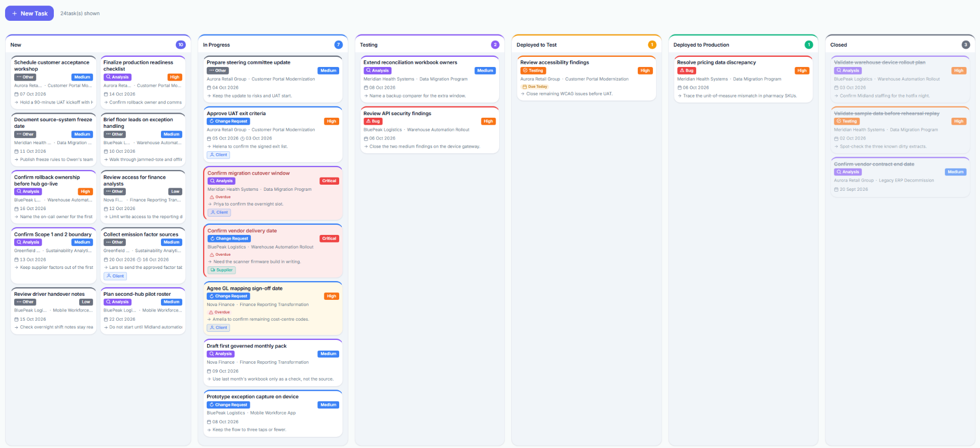Open the Prepare steering committee update card

(x=273, y=79)
